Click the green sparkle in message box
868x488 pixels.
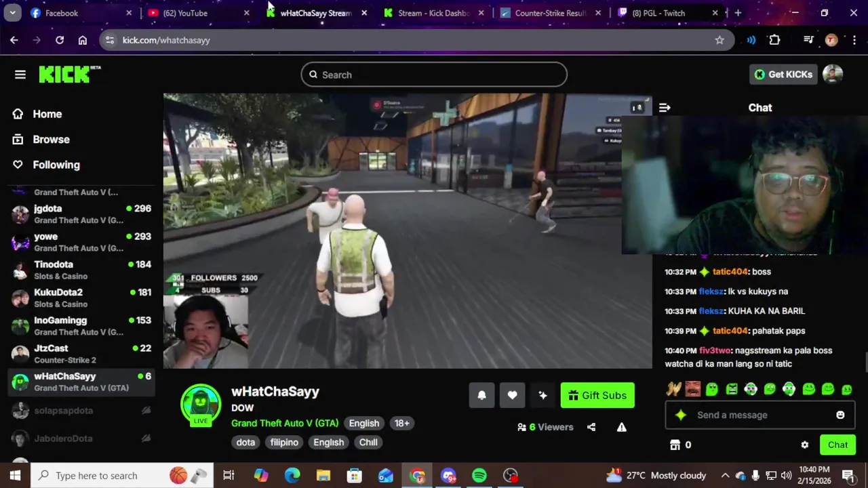(681, 415)
